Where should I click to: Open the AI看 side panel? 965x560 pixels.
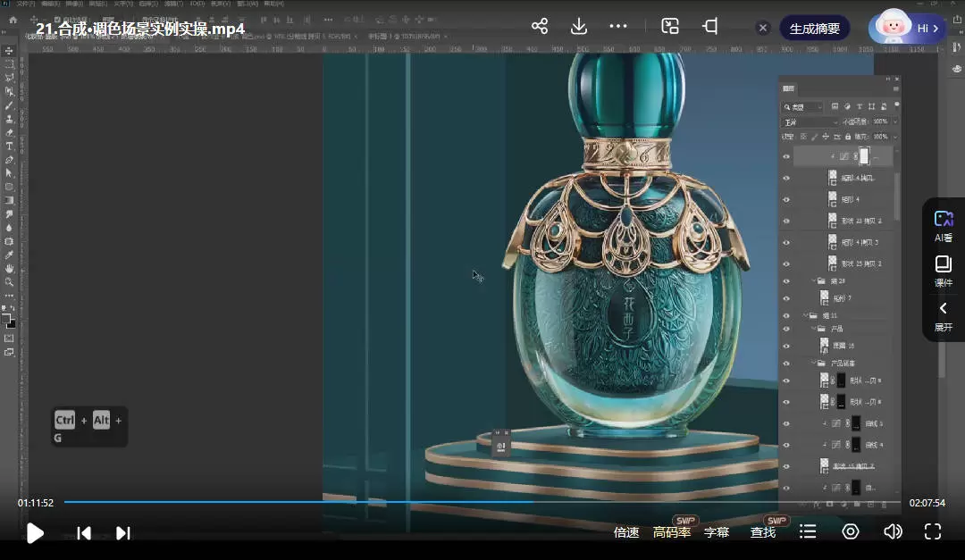(x=943, y=227)
